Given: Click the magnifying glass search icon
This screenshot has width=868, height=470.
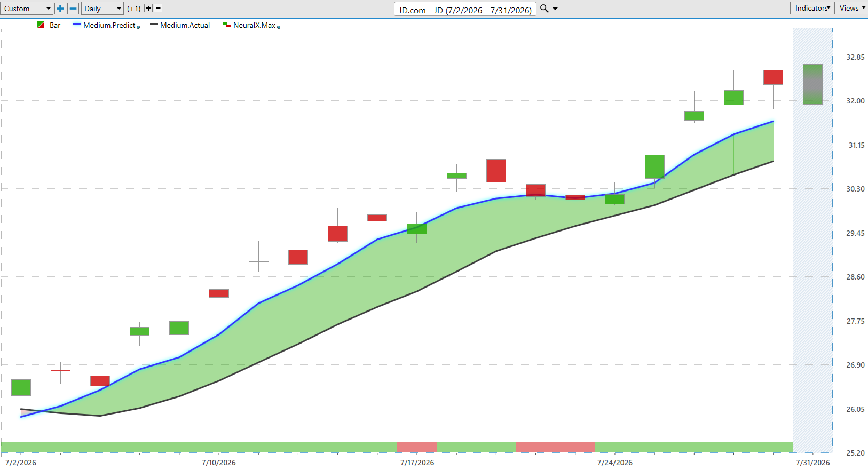Looking at the screenshot, I should 545,9.
